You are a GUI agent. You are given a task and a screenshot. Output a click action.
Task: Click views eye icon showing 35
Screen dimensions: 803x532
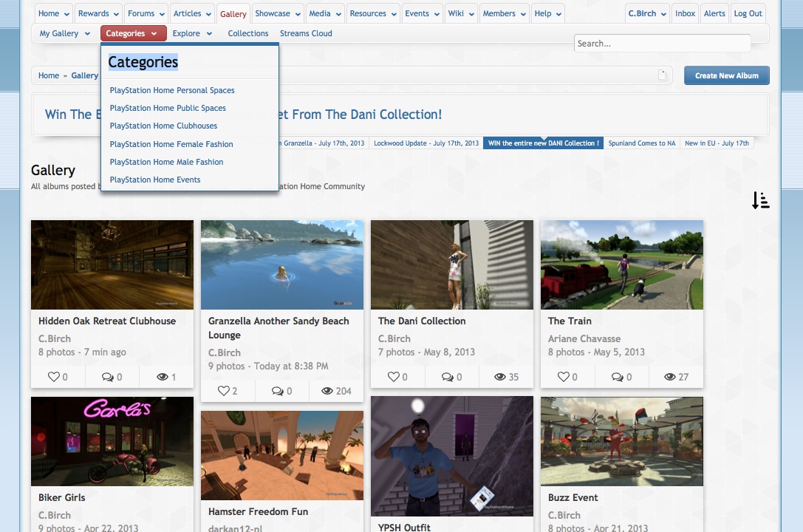(500, 377)
